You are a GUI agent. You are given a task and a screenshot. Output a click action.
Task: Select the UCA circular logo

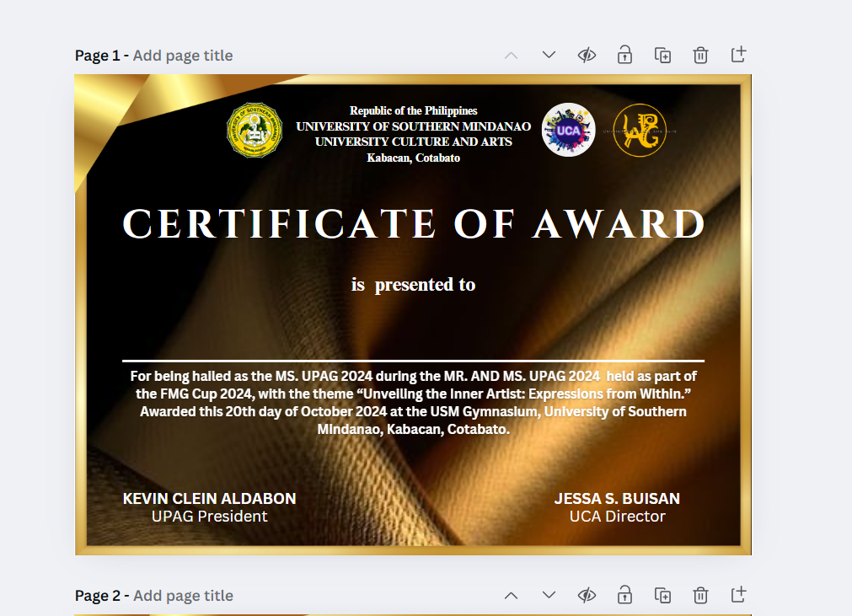pyautogui.click(x=568, y=130)
